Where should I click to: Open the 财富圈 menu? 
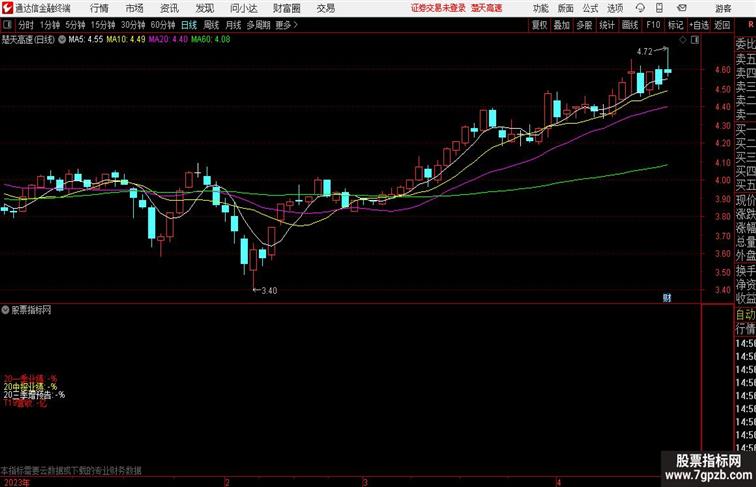286,8
